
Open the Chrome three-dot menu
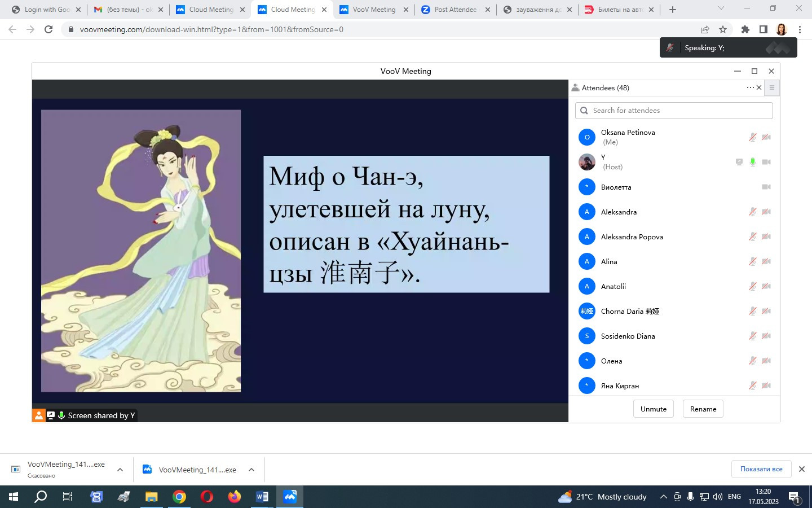[x=800, y=29]
